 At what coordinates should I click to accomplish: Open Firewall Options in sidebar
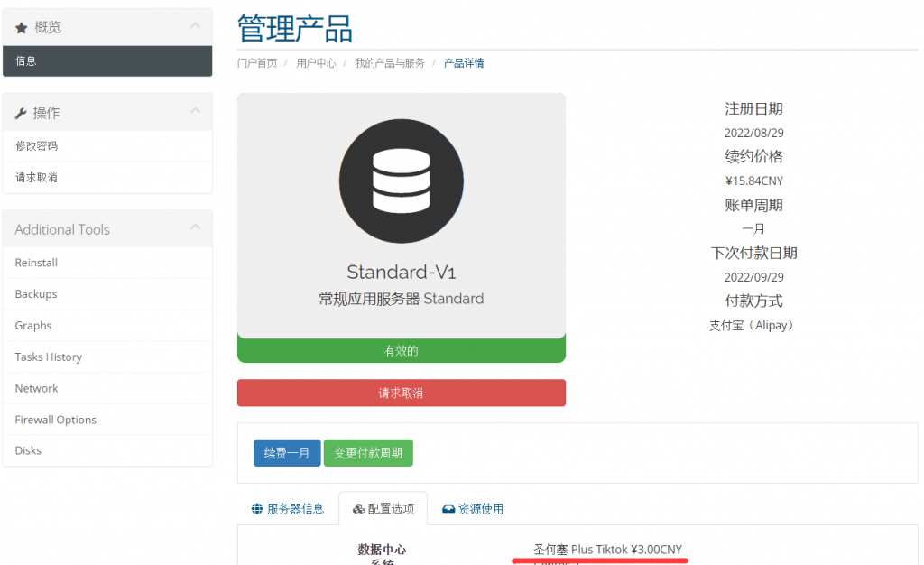coord(55,420)
